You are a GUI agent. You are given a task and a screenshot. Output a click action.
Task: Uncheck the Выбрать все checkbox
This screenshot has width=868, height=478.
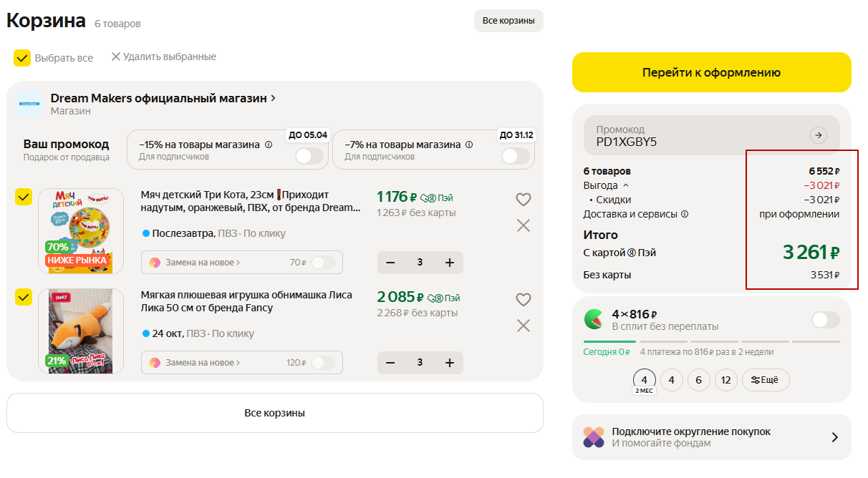[22, 58]
